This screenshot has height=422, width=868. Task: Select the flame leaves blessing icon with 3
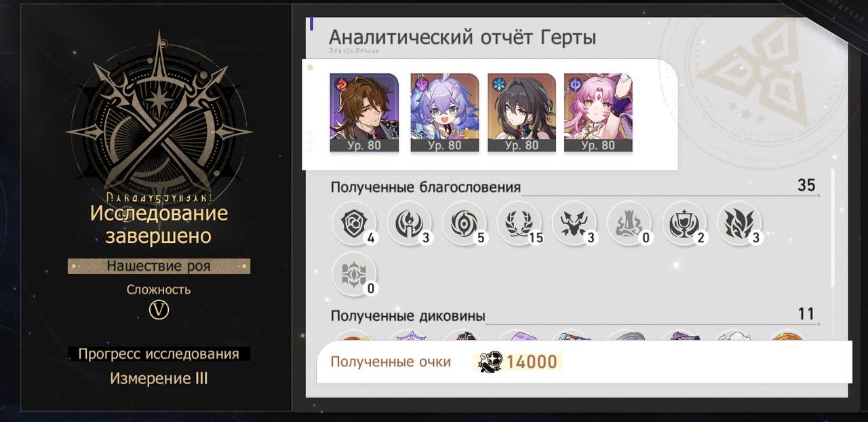click(738, 223)
